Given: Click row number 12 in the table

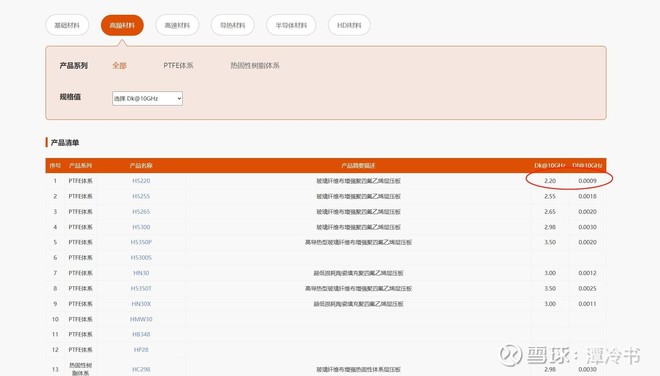Looking at the screenshot, I should coord(55,350).
